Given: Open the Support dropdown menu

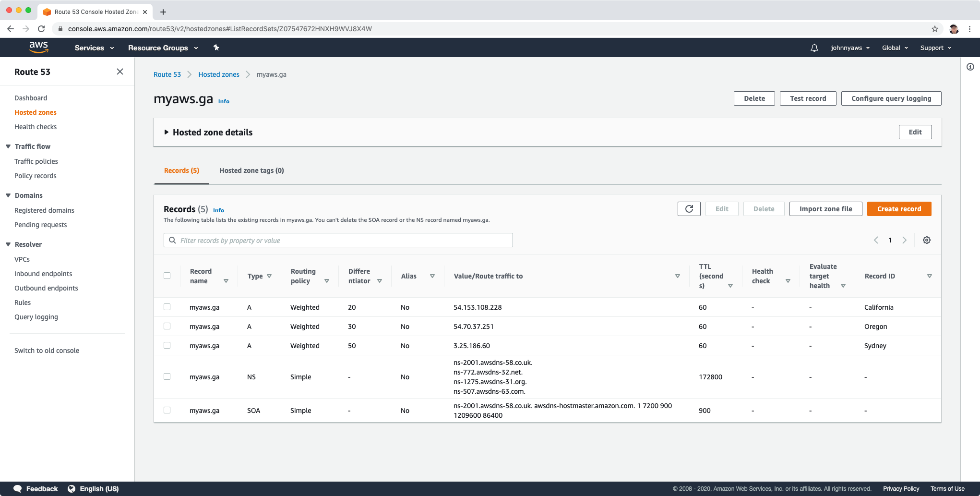Looking at the screenshot, I should pyautogui.click(x=936, y=48).
